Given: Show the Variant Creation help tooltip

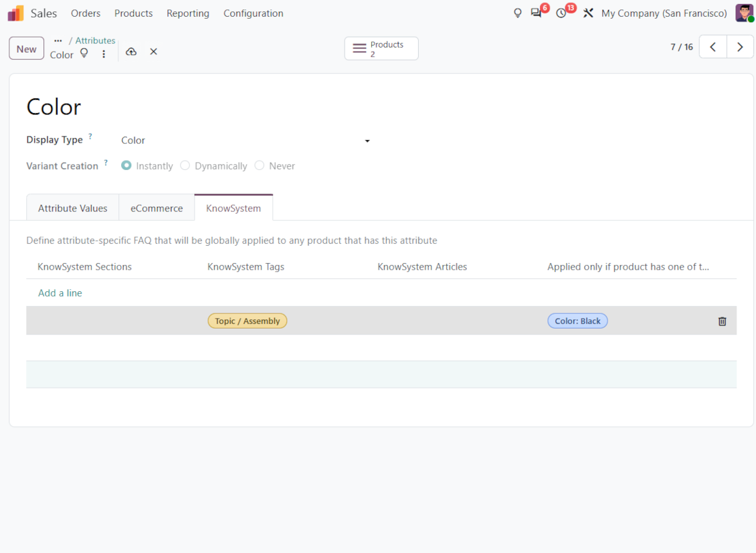Looking at the screenshot, I should [x=106, y=163].
